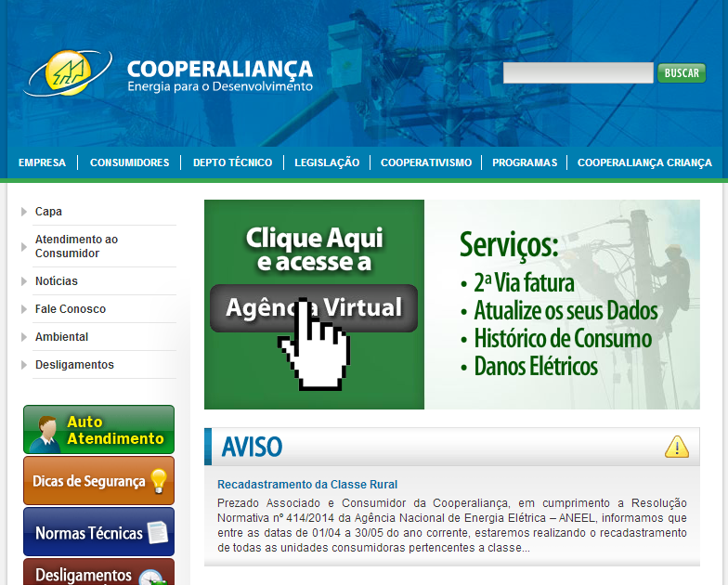Open Fale Conosco sidebar link
728x585 pixels.
(x=71, y=309)
